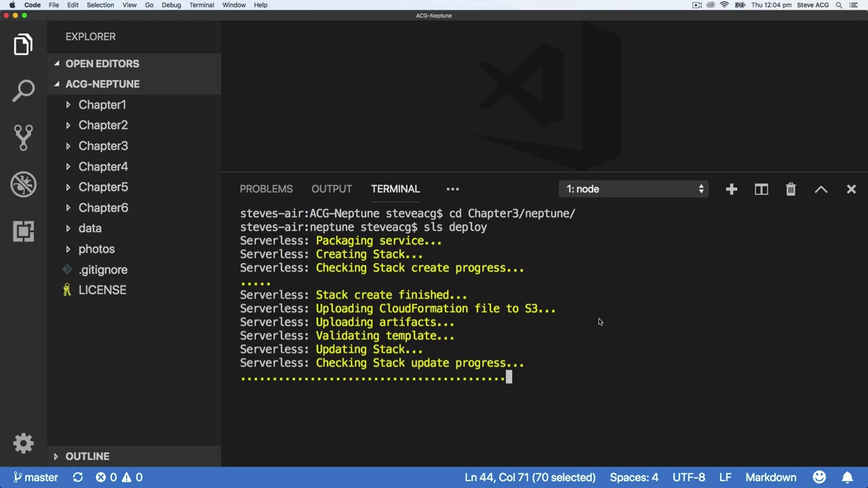Open the Help menu

[260, 5]
